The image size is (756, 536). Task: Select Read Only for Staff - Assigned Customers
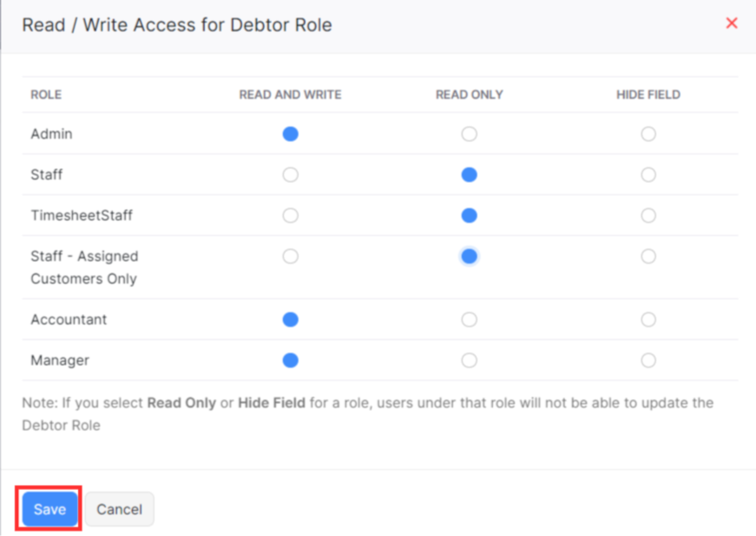(x=469, y=256)
